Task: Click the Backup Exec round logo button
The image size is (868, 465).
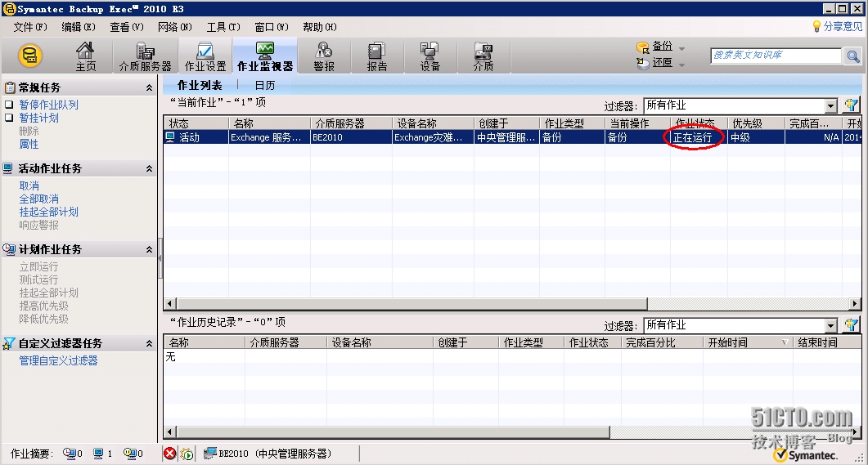Action: pos(30,56)
